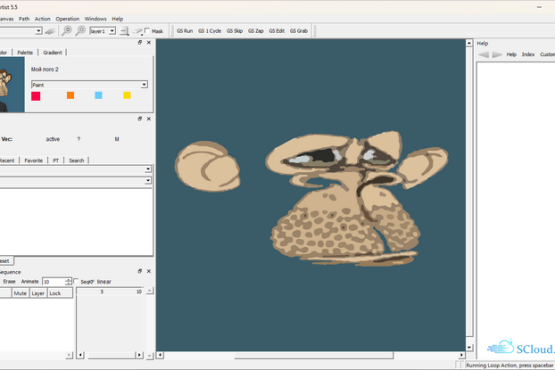Toggle the SeqKF checkbox
Viewport: 555px width, 370px height.
click(76, 281)
